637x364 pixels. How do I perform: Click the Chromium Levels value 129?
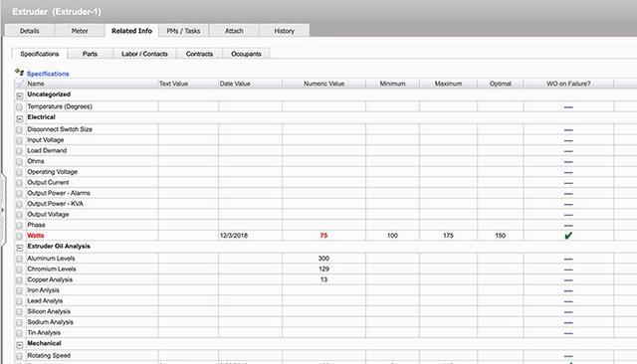pos(323,270)
